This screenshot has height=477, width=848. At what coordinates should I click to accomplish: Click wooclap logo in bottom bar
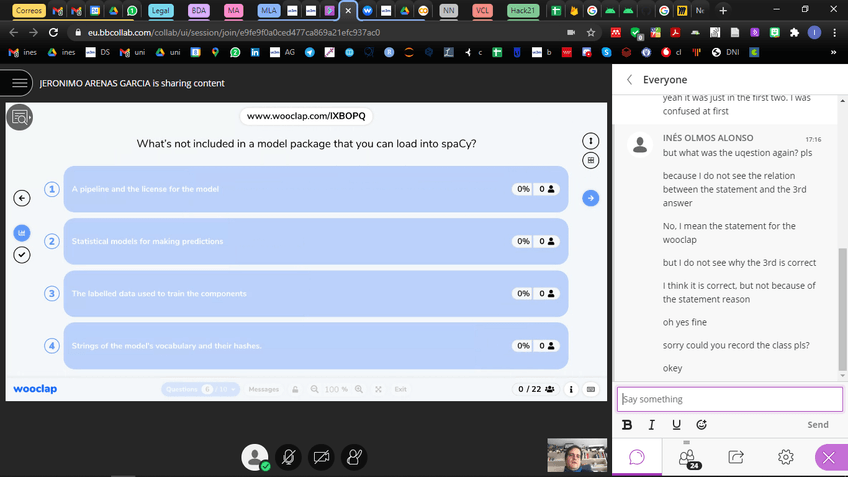pos(35,389)
